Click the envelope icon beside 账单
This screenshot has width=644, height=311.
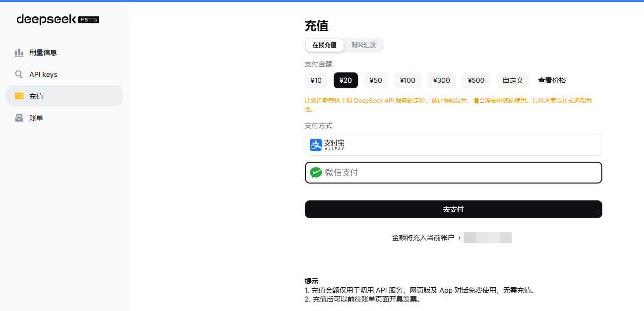pos(19,118)
